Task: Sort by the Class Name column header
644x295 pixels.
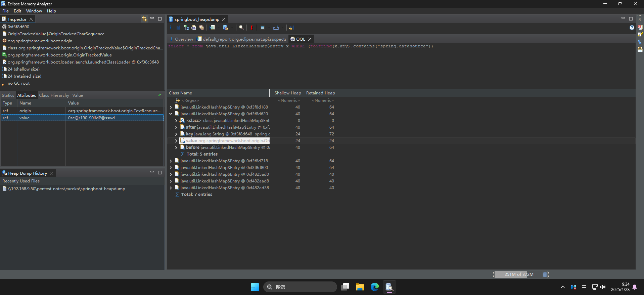Action: pos(218,93)
